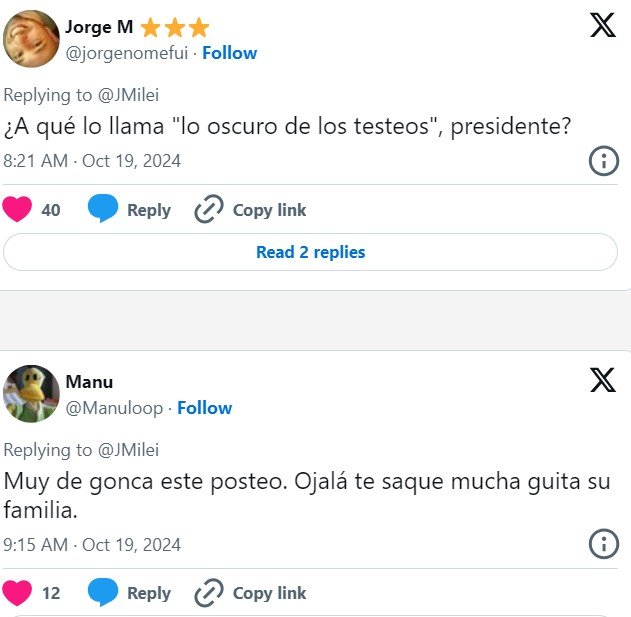Open the @Manuloop handle link

click(x=115, y=408)
